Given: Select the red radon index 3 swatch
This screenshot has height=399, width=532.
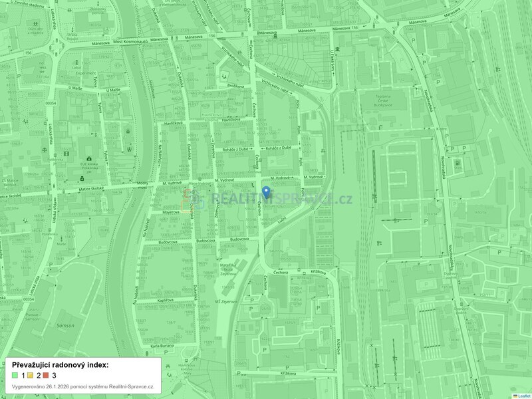Looking at the screenshot, I should (46, 375).
